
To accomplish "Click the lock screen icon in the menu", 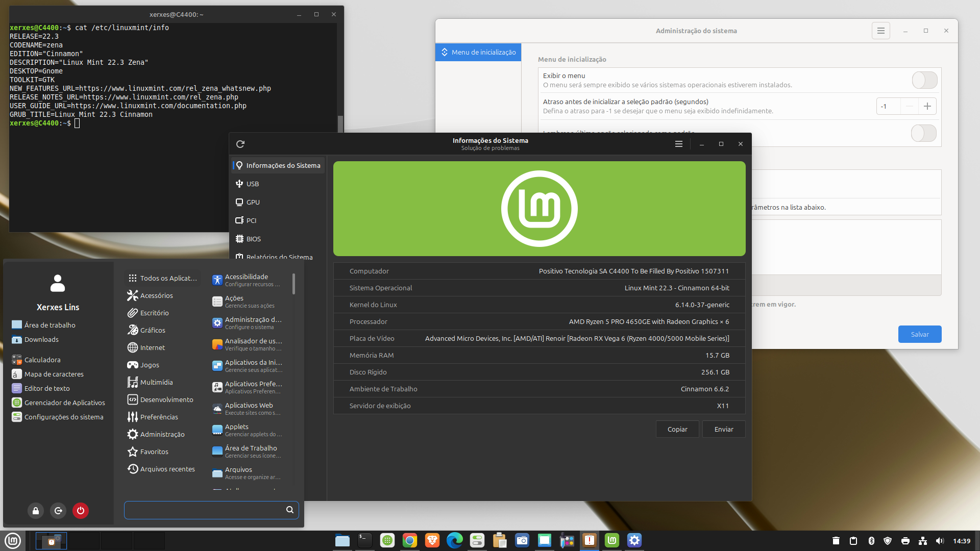I will 36,511.
